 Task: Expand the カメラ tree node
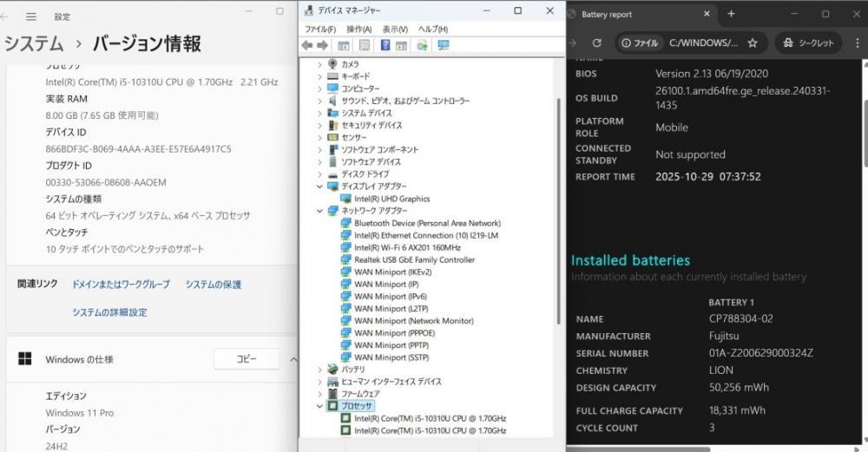pos(319,64)
